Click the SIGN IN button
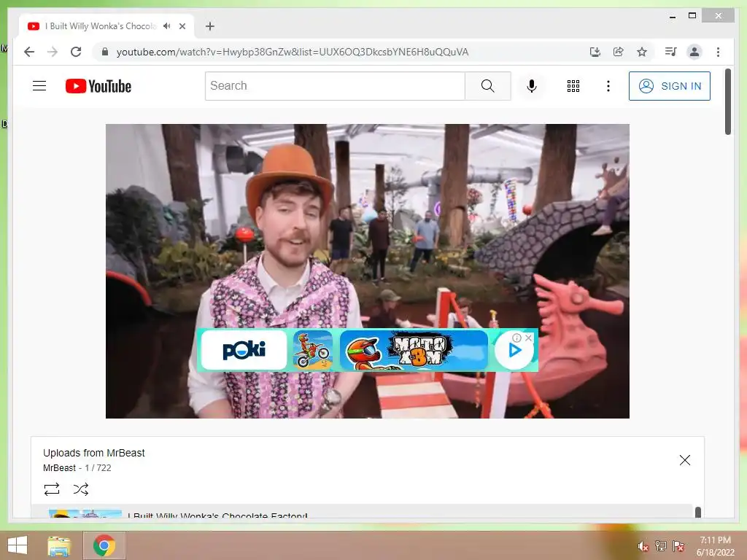Image resolution: width=747 pixels, height=560 pixels. [x=670, y=86]
